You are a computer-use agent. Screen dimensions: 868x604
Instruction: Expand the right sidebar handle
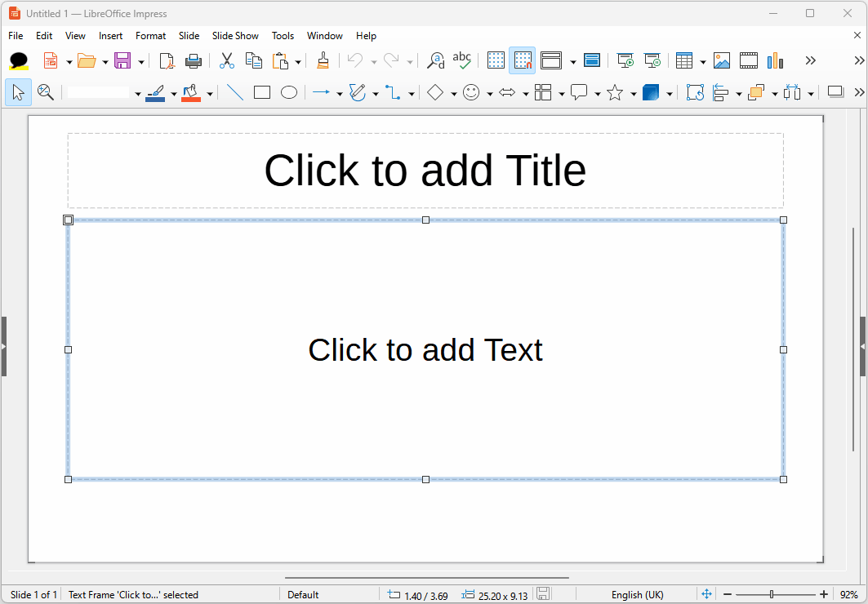pyautogui.click(x=863, y=346)
